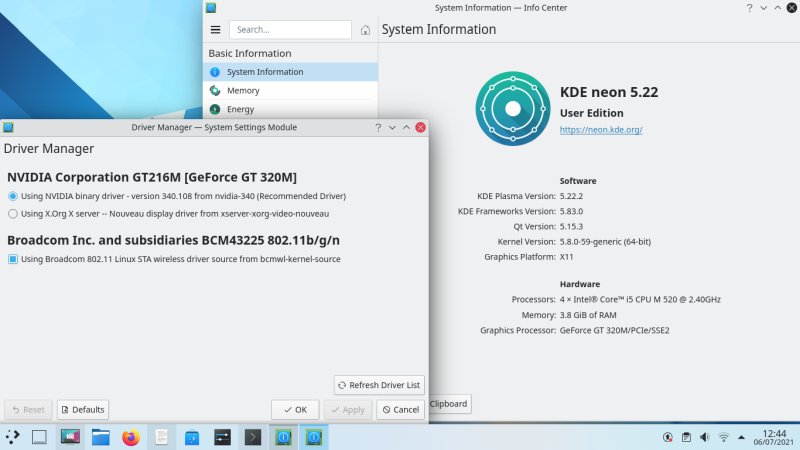Select the NVIDIA binary driver 340.108 option
The image size is (800, 450).
point(177,196)
